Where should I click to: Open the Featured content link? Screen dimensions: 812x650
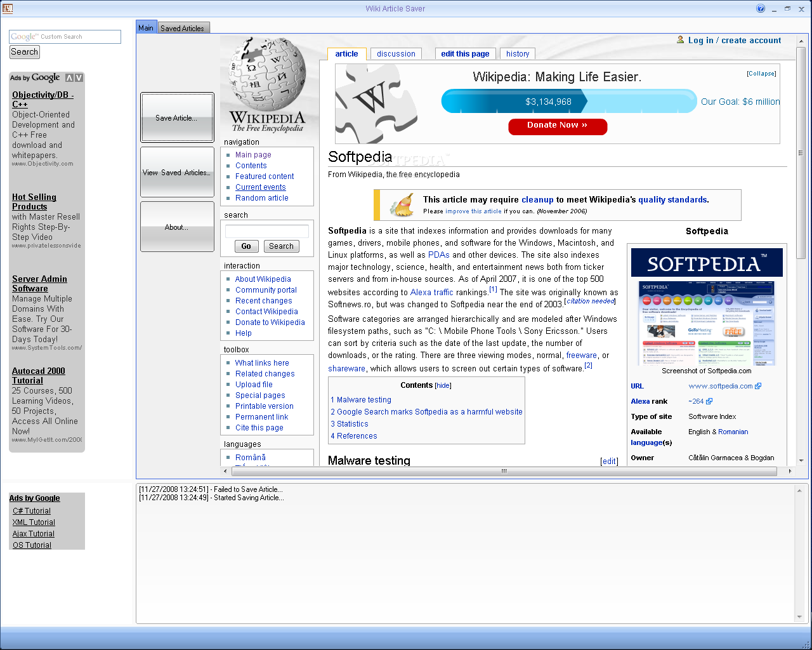pos(265,176)
